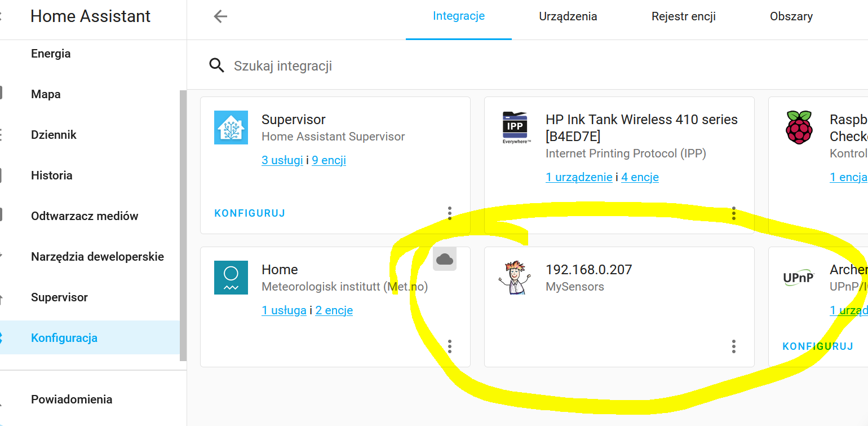Click the Met.no weather integration icon
This screenshot has width=868, height=426.
tap(231, 278)
